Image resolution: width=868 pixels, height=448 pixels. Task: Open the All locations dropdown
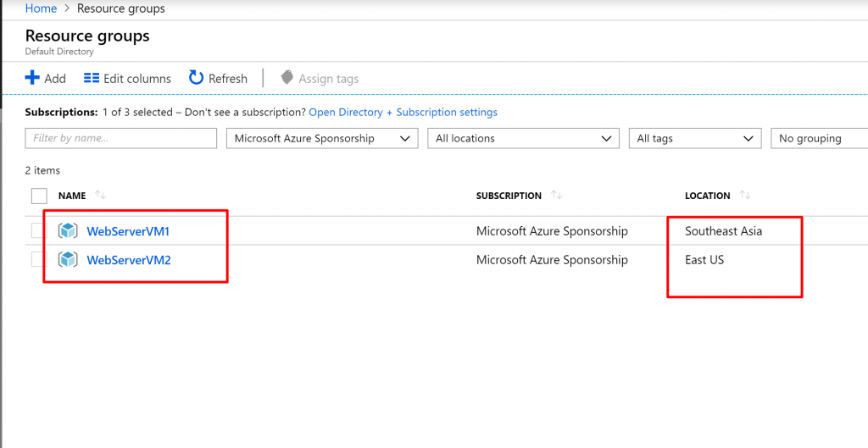click(523, 138)
